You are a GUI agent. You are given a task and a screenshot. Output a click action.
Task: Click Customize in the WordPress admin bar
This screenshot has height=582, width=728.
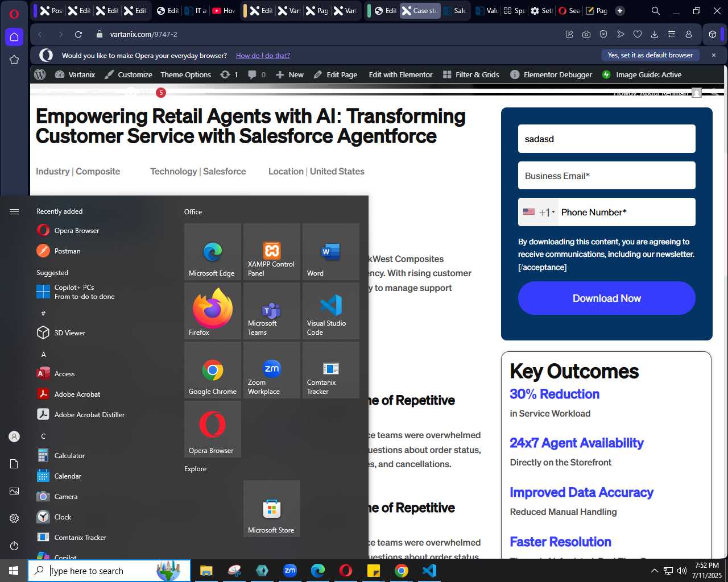tap(129, 74)
